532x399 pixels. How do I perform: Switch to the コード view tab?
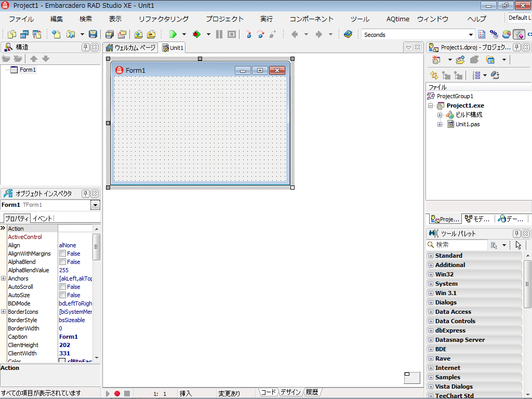tap(269, 392)
